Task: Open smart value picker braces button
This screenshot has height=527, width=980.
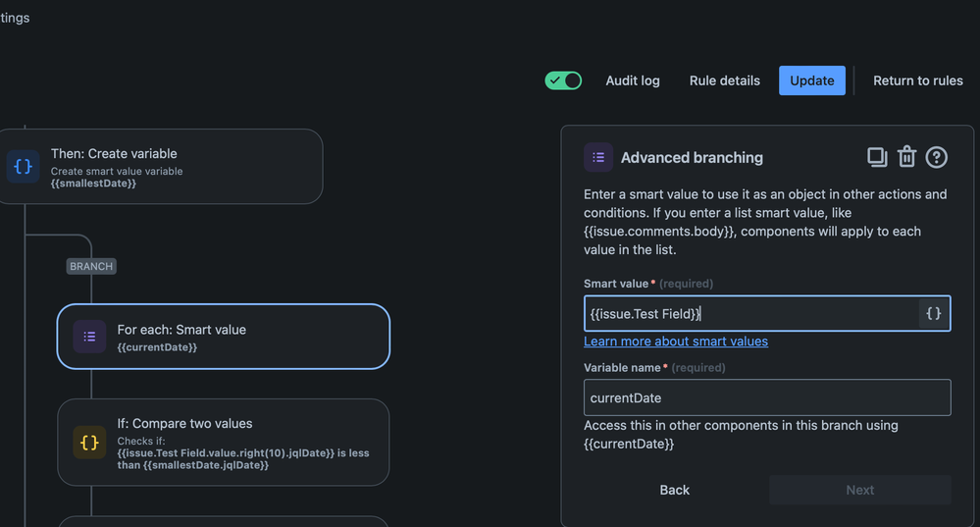Action: coord(934,313)
